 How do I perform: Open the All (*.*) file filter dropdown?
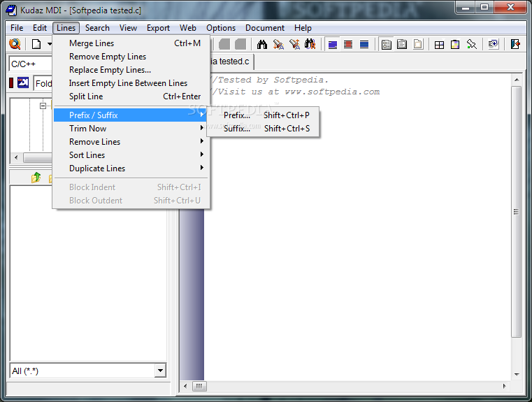[160, 371]
